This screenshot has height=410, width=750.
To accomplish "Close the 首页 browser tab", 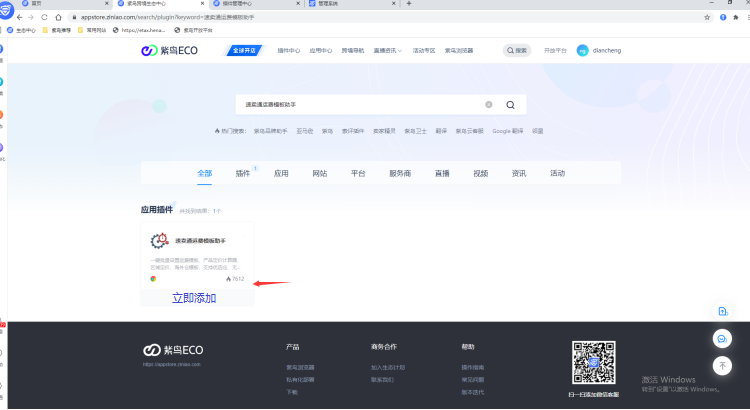I will [107, 3].
